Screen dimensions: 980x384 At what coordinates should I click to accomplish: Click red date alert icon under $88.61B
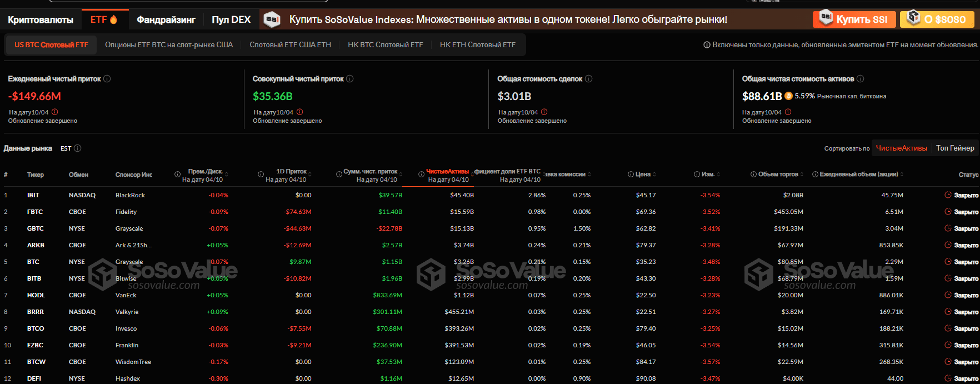coord(788,112)
